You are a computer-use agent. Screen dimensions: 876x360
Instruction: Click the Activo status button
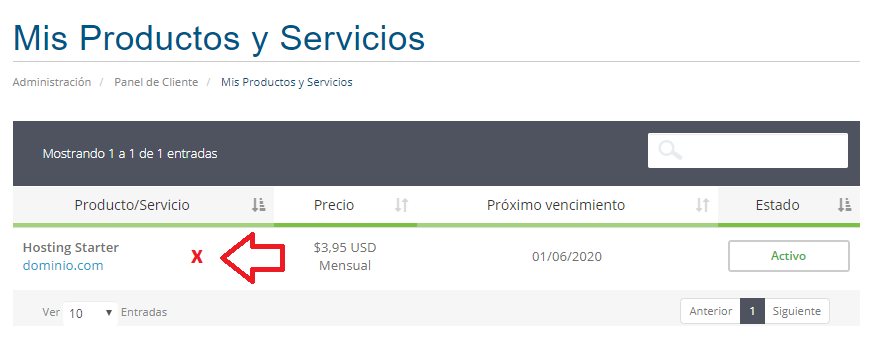788,256
